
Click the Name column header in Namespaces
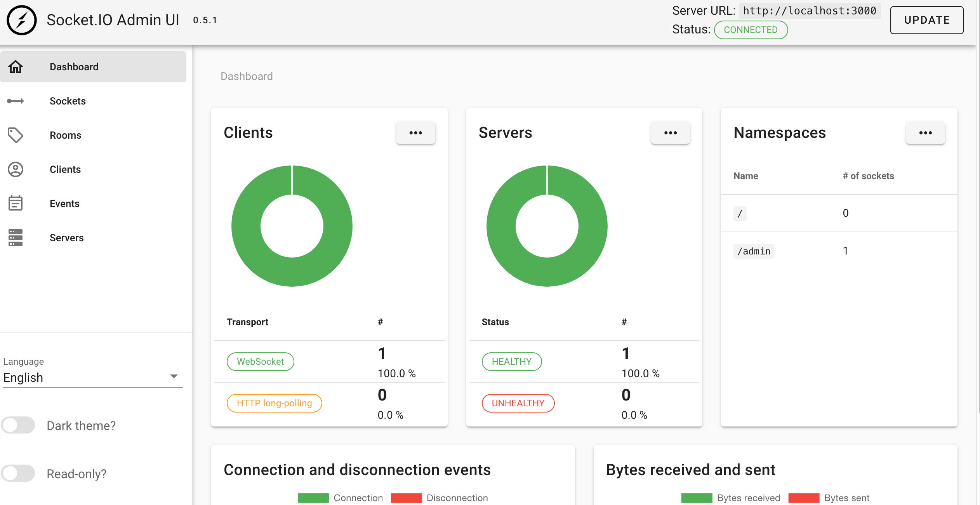click(746, 176)
